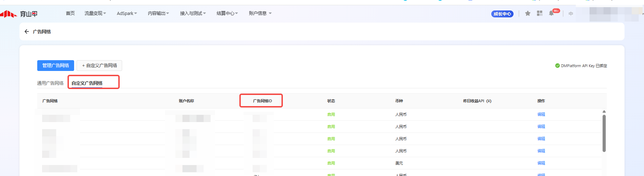Click the star favorites icon

pos(528,13)
